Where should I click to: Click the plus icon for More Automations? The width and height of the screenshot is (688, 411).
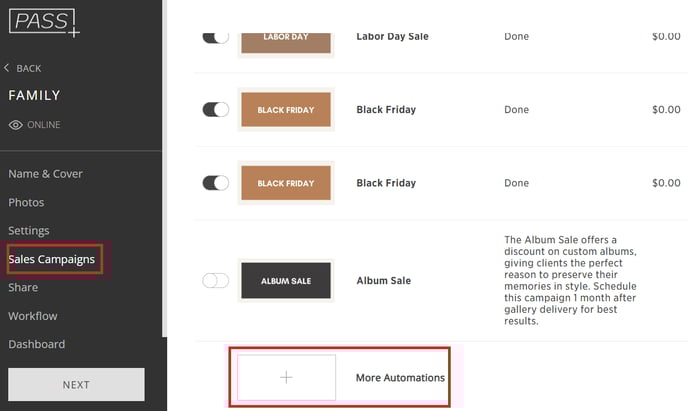[x=286, y=377]
